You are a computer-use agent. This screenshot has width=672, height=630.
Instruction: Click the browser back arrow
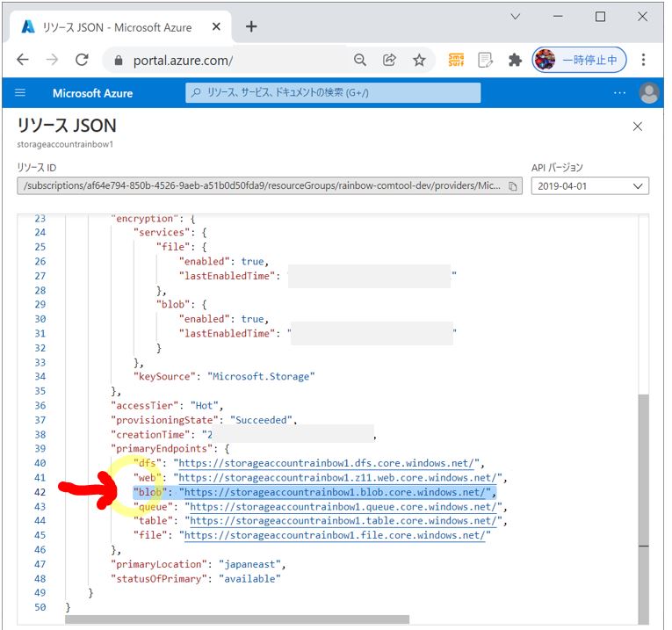click(x=23, y=60)
